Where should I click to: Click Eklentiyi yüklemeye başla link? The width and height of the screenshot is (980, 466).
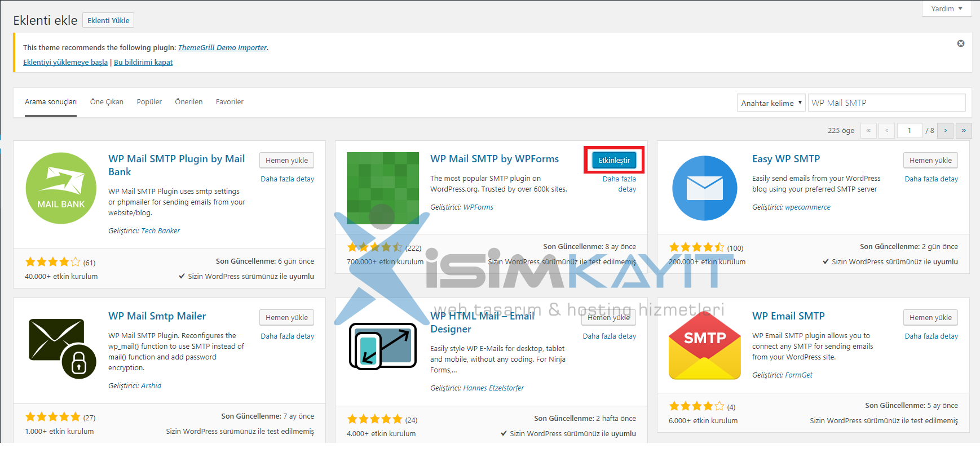[x=65, y=62]
